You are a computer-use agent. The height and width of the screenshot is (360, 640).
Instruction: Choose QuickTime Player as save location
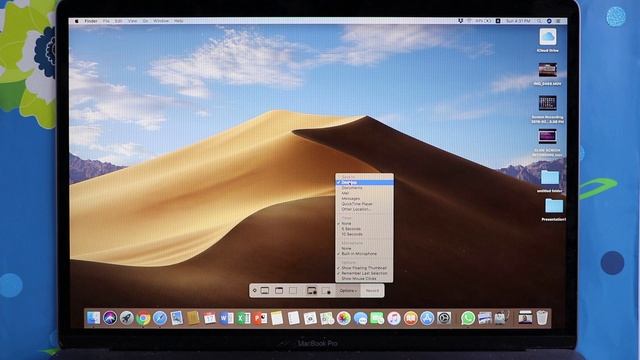pos(364,204)
